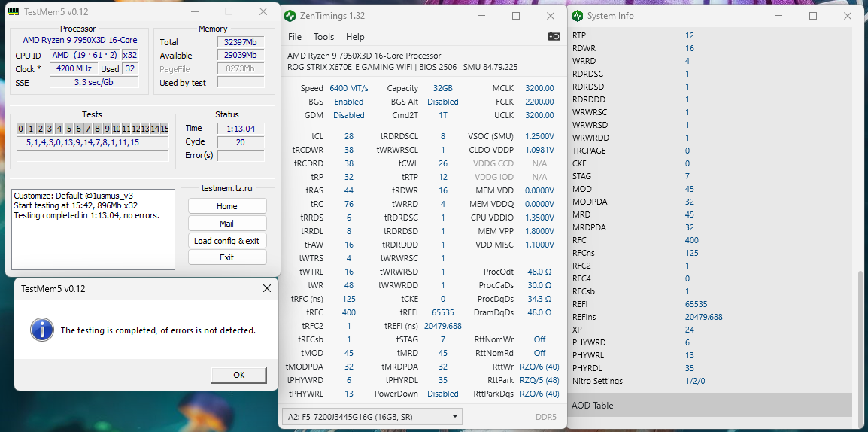Click the ZenTimings app logo icon
The image size is (868, 432).
click(290, 16)
